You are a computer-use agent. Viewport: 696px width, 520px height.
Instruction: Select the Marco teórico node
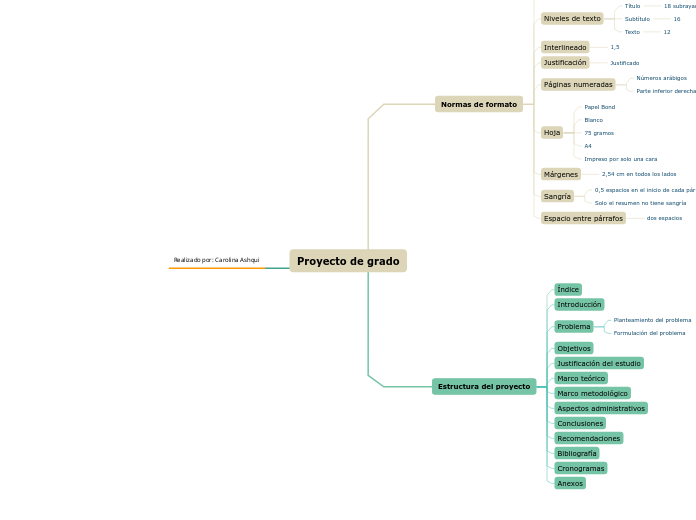tap(581, 378)
